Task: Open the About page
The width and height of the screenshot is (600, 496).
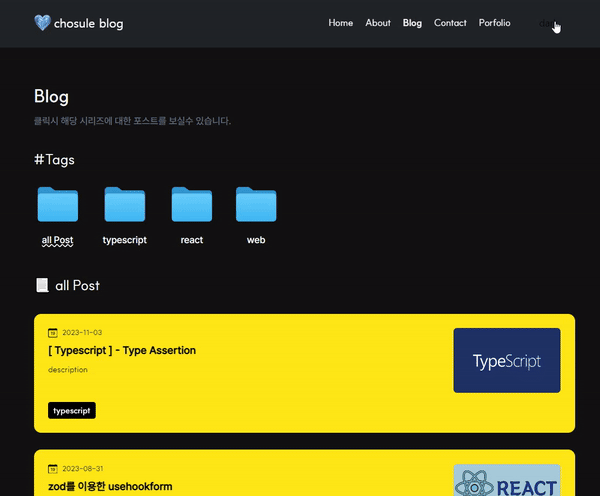Action: coord(378,23)
